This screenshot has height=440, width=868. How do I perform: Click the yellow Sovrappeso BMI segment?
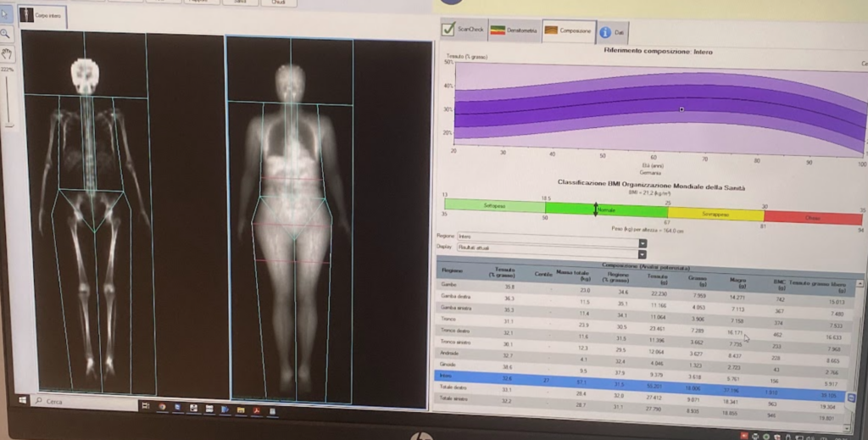(715, 214)
